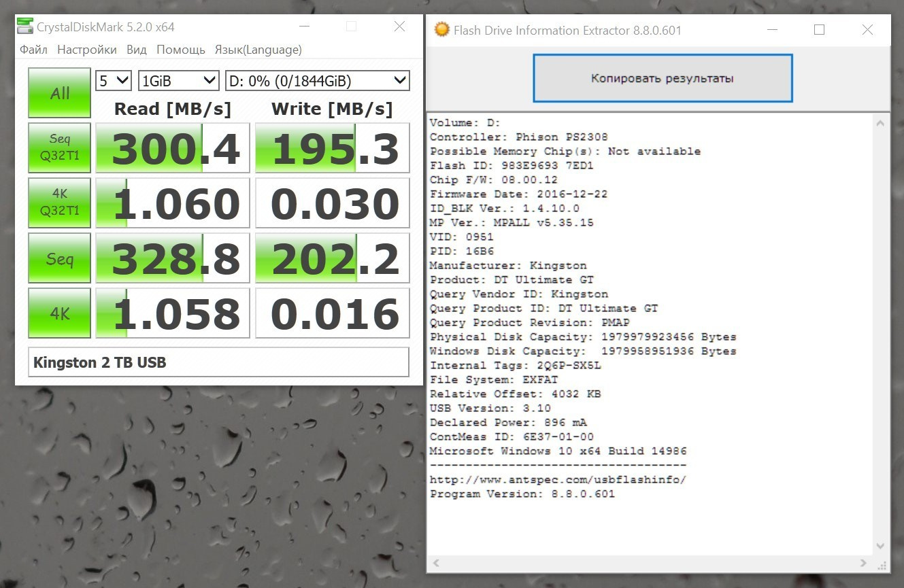Click the "Possible Memory Chip(s): Not available" line
The width and height of the screenshot is (904, 588).
tap(565, 152)
